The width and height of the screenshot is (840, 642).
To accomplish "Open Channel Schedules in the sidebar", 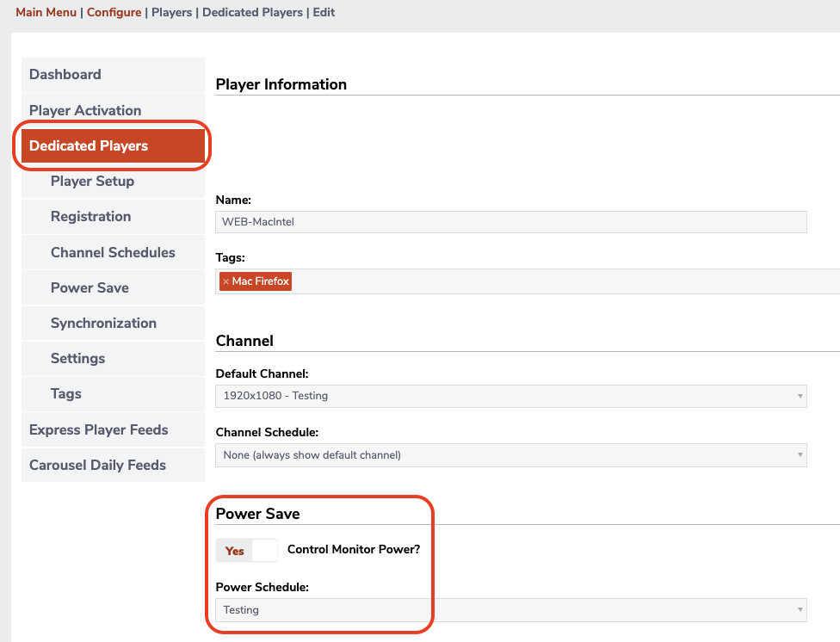I will pyautogui.click(x=113, y=252).
